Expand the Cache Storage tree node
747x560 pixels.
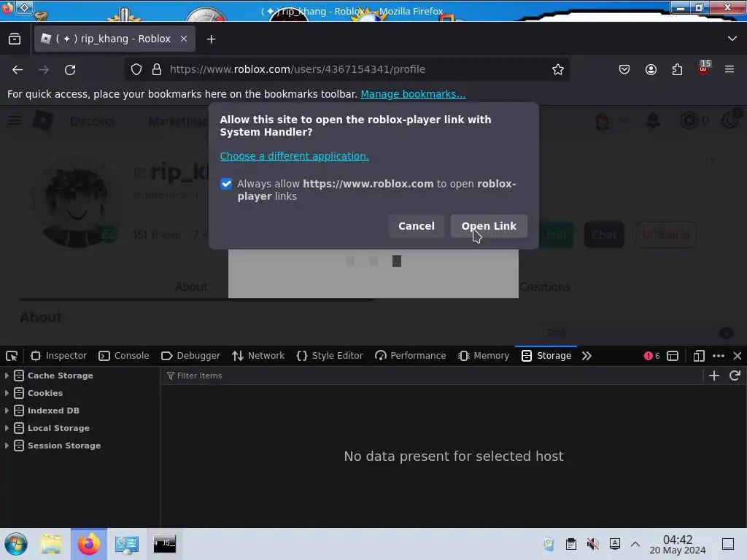(x=7, y=376)
